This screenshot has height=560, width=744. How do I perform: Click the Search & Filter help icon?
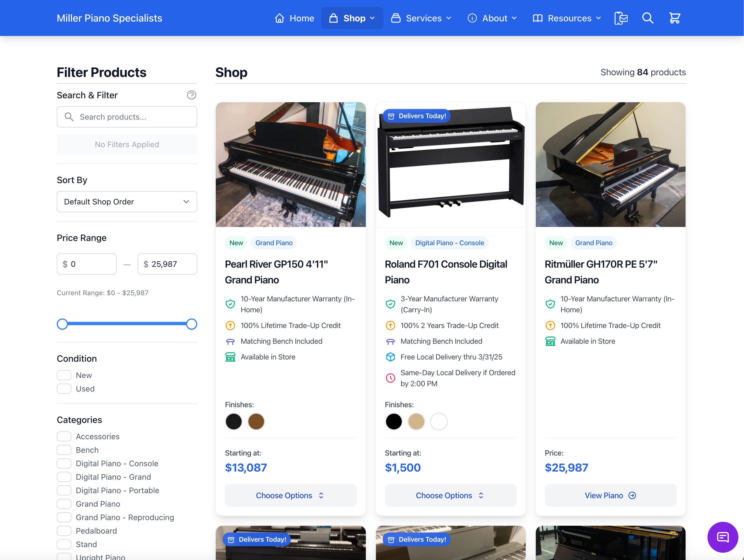[192, 95]
